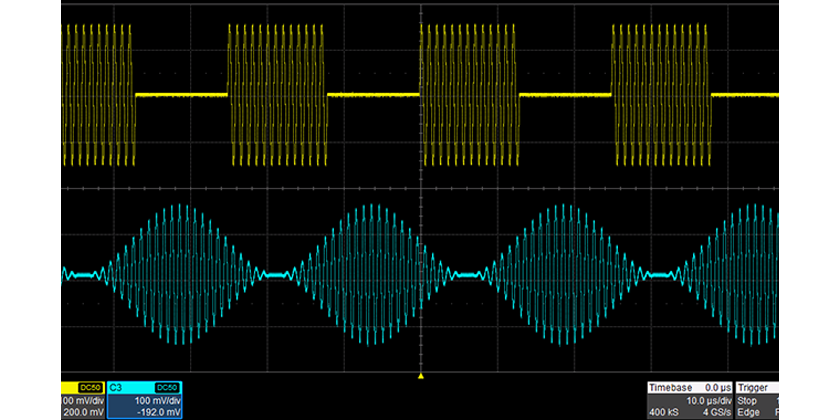Image resolution: width=840 pixels, height=420 pixels.
Task: Click the yellow trigger delay marker triangle
Action: [x=421, y=376]
